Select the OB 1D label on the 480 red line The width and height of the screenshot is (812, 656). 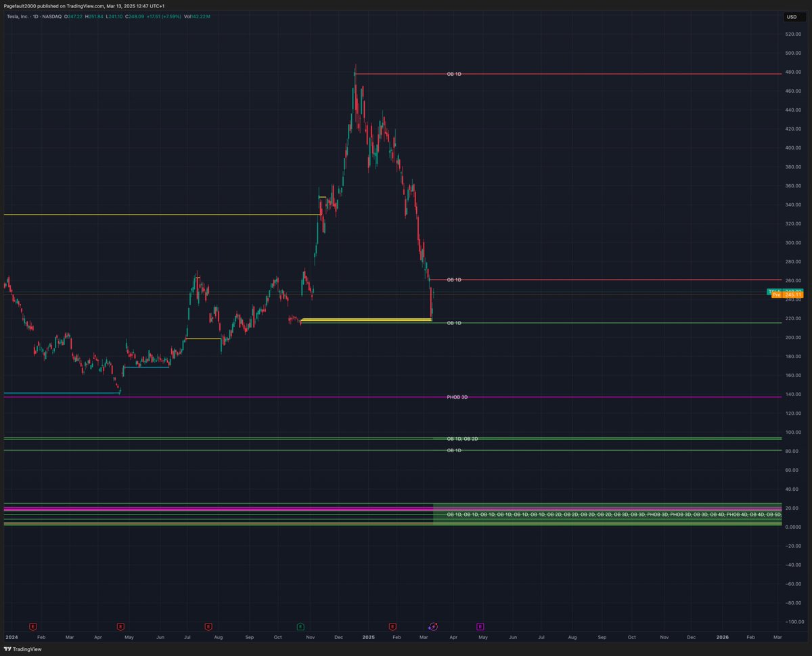(454, 74)
